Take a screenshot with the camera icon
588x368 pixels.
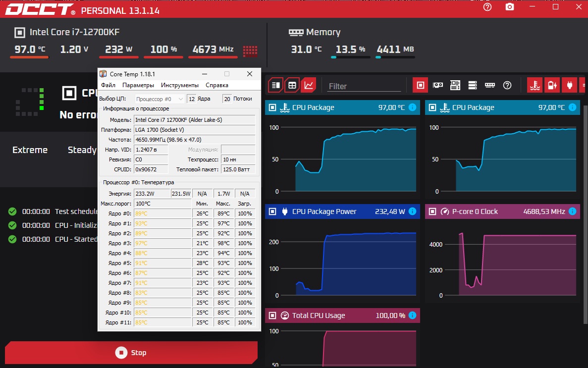coord(510,7)
